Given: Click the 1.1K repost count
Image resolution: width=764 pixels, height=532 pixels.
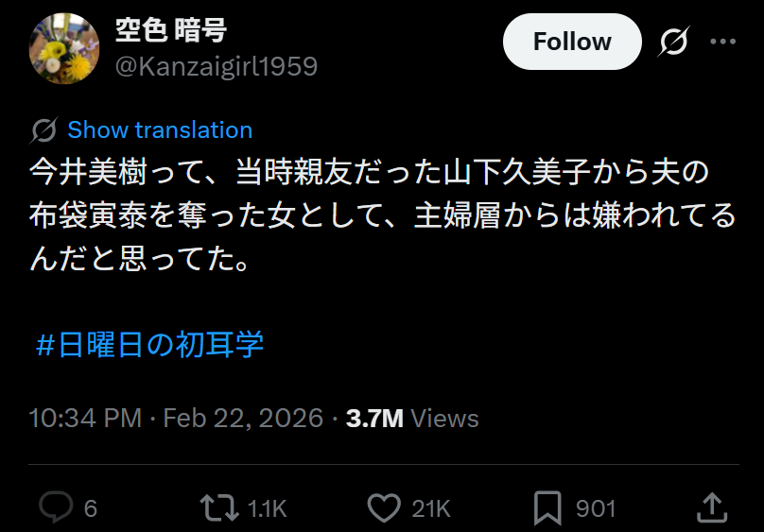Looking at the screenshot, I should (267, 509).
